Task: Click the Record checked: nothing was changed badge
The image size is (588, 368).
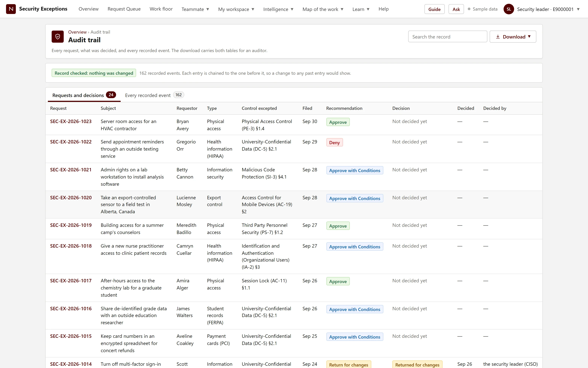Action: 94,73
